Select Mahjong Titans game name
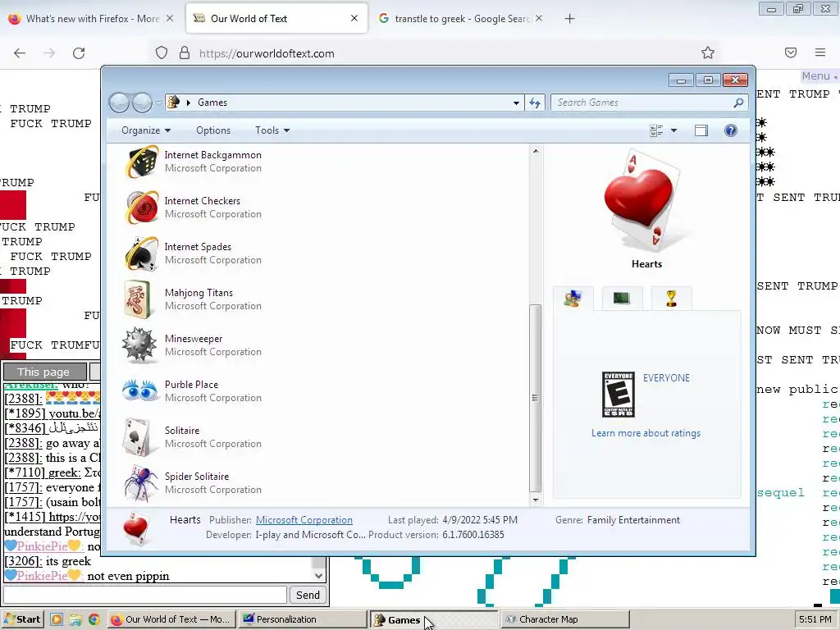This screenshot has height=630, width=840. tap(199, 293)
